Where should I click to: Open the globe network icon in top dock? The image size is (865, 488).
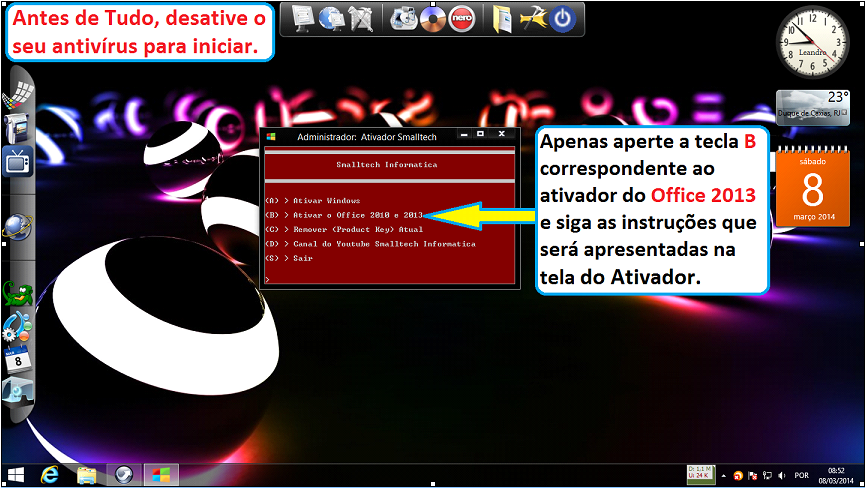coord(331,20)
